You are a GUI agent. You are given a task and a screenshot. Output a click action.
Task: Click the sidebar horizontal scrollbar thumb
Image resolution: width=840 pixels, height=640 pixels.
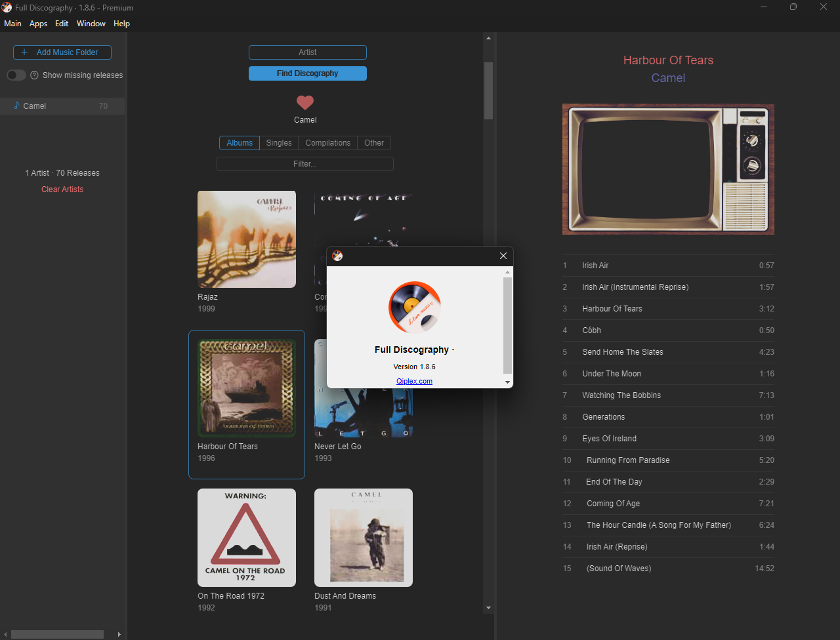pos(57,634)
